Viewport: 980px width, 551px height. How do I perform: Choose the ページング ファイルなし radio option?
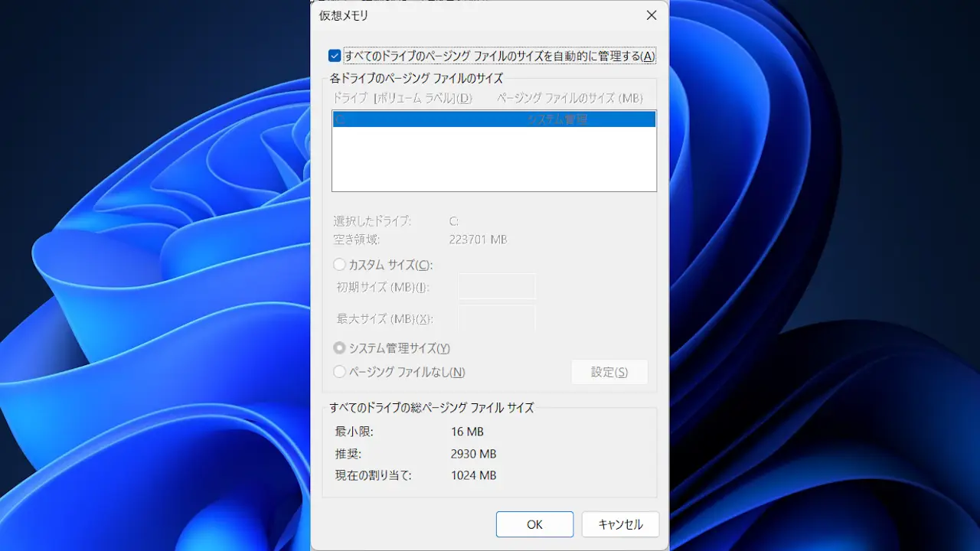339,372
